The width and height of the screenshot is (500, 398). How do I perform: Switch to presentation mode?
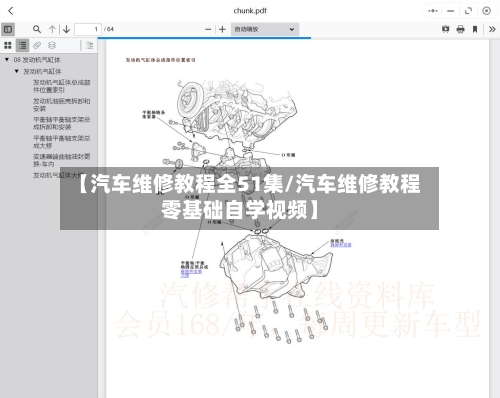pyautogui.click(x=446, y=29)
